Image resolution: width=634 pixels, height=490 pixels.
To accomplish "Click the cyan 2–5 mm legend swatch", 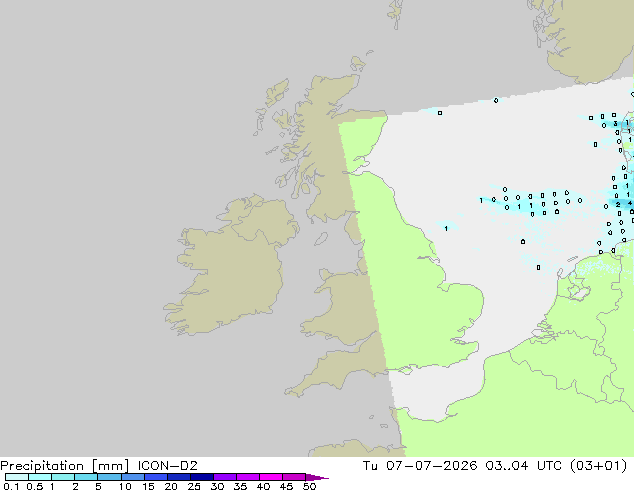I will point(87,477).
